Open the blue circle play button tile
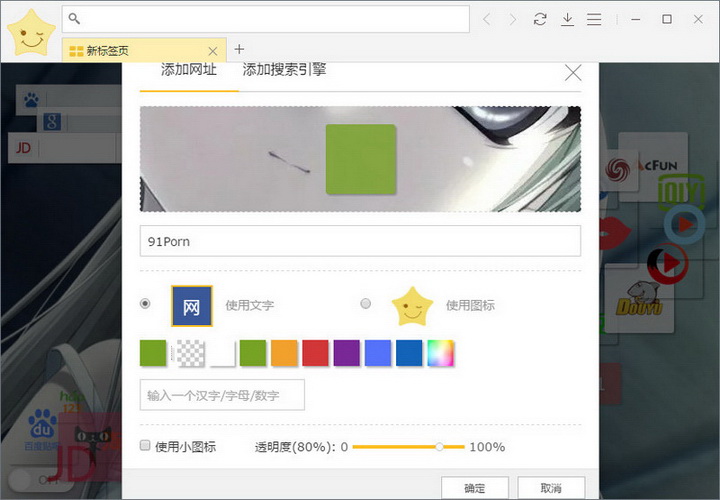The height and width of the screenshot is (500, 720). [x=684, y=224]
